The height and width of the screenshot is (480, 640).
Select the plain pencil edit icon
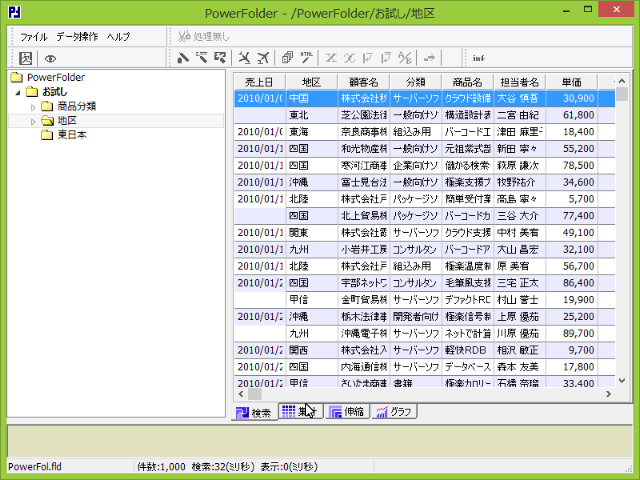[x=183, y=58]
